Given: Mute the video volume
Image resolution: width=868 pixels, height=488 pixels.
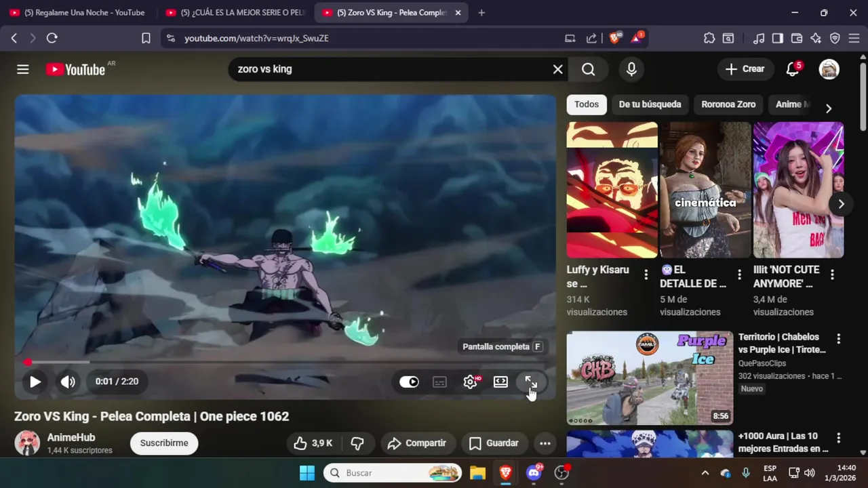Looking at the screenshot, I should click(x=68, y=382).
